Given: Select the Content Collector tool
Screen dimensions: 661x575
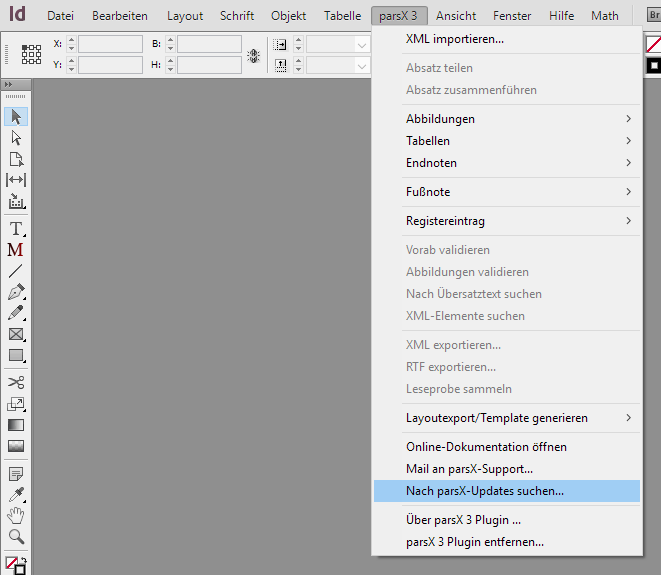Looking at the screenshot, I should click(x=16, y=202).
